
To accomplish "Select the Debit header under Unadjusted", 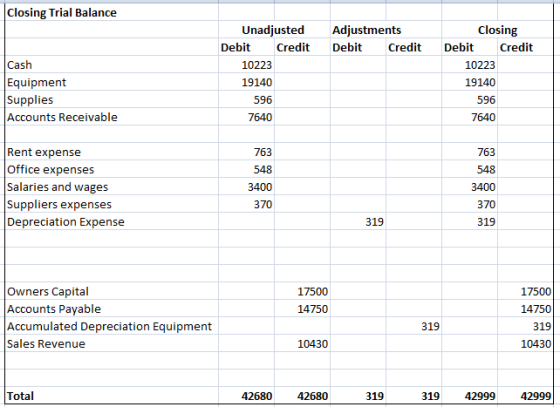I will click(235, 47).
